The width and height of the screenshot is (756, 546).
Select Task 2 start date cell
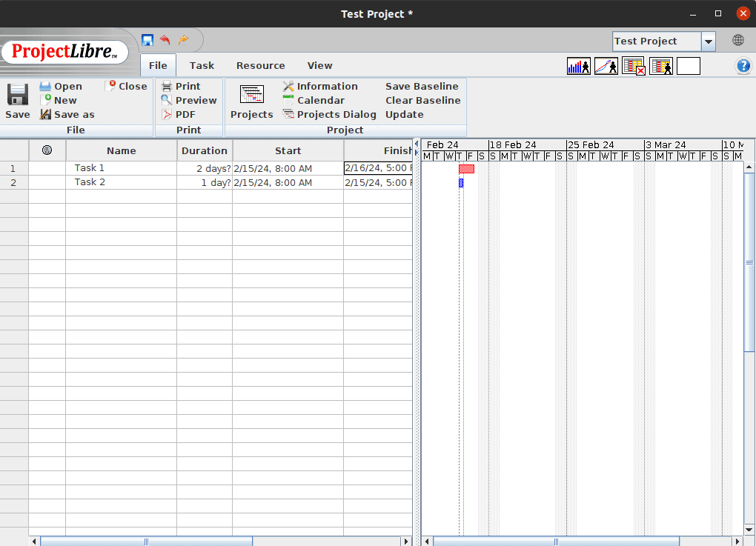(288, 182)
